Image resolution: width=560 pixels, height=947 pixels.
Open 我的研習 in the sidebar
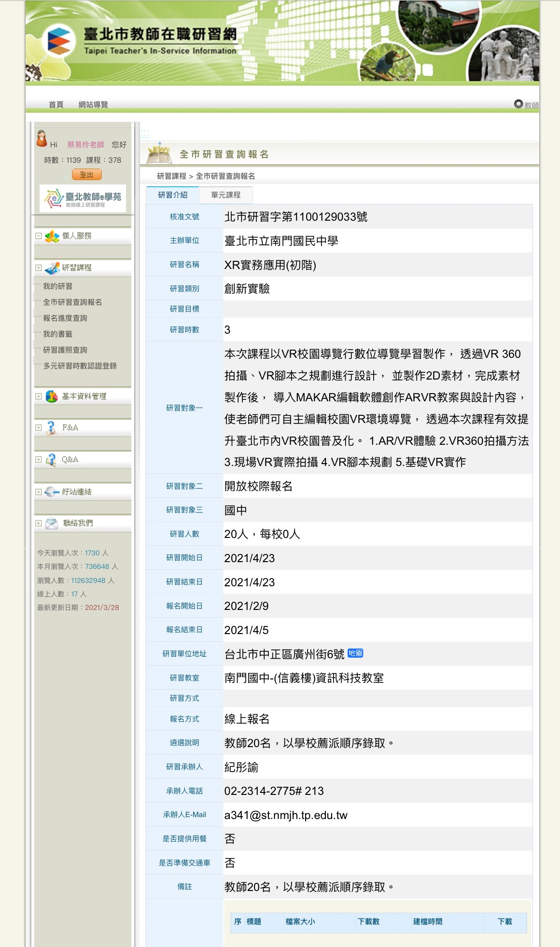tap(57, 286)
